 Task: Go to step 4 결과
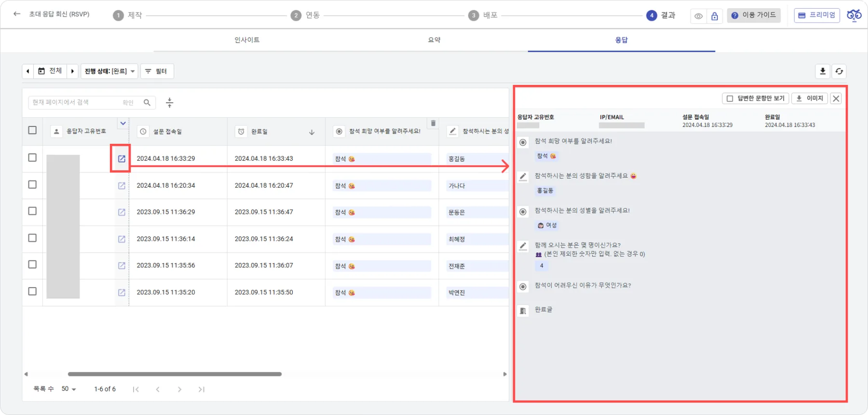pos(661,15)
